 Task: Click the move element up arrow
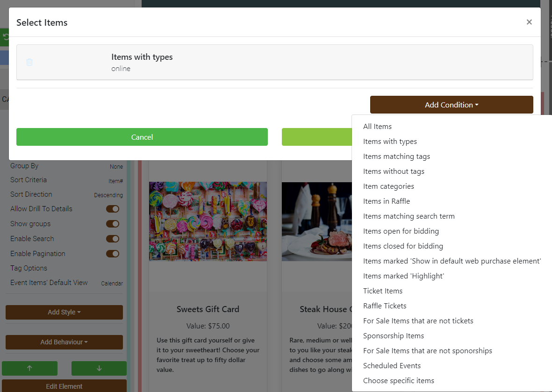(x=29, y=368)
